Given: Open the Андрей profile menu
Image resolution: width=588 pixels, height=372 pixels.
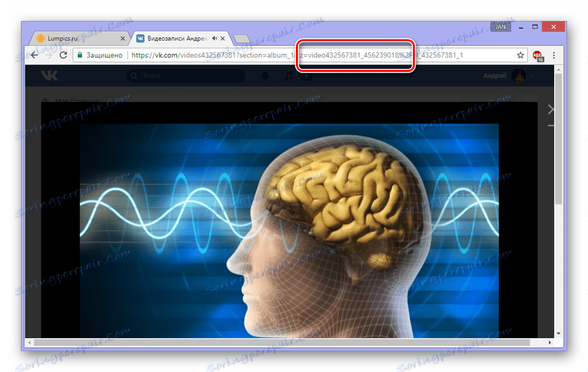Looking at the screenshot, I should tap(508, 76).
